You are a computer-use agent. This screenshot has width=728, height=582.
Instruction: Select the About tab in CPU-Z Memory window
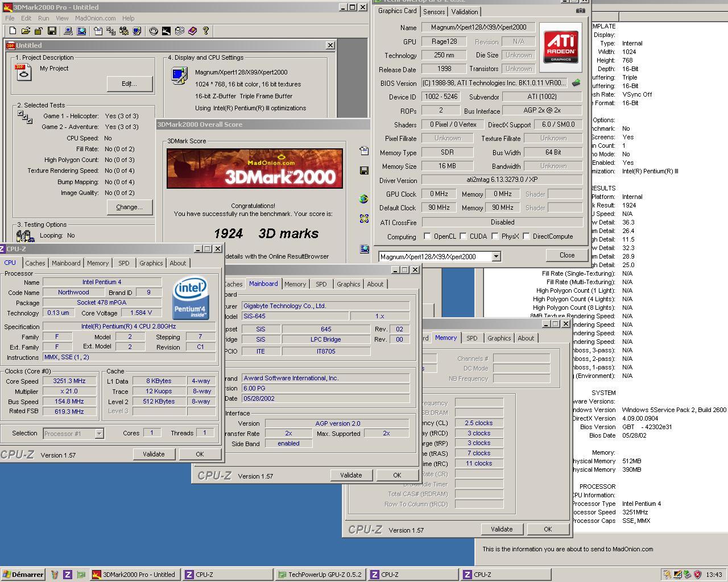coord(526,338)
